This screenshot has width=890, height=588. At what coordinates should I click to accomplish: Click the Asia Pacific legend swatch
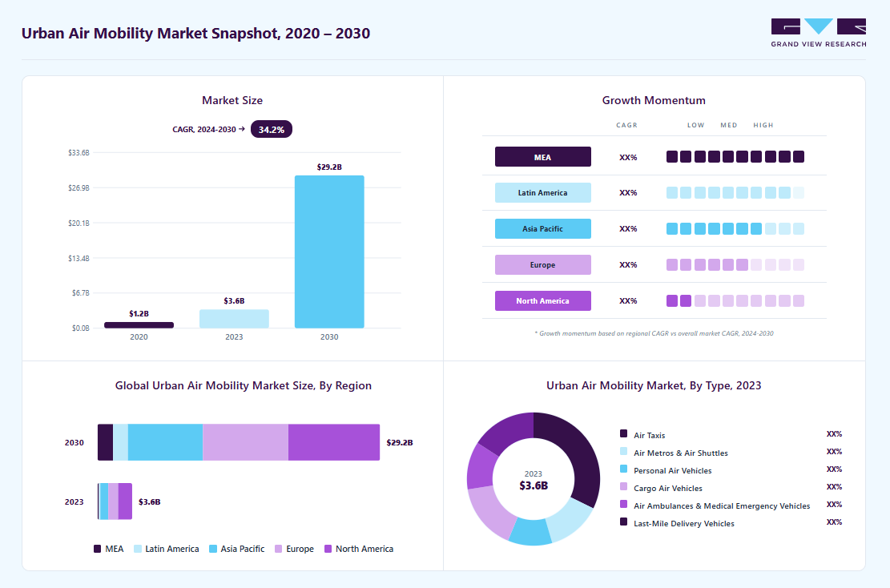213,549
